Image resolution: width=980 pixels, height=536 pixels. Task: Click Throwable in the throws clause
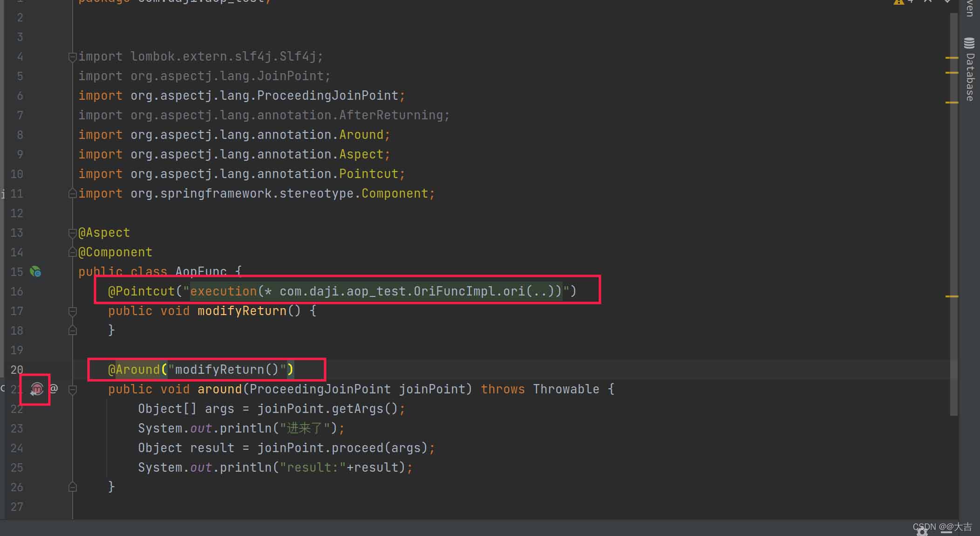566,389
